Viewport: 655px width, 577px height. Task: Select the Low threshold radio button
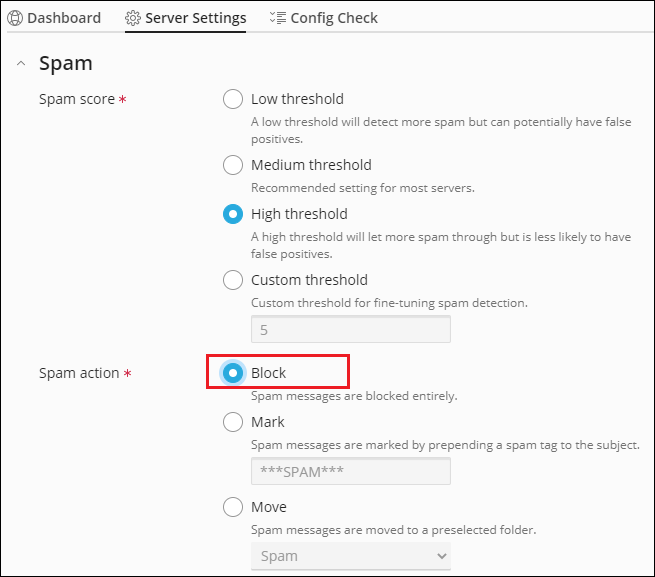click(233, 99)
